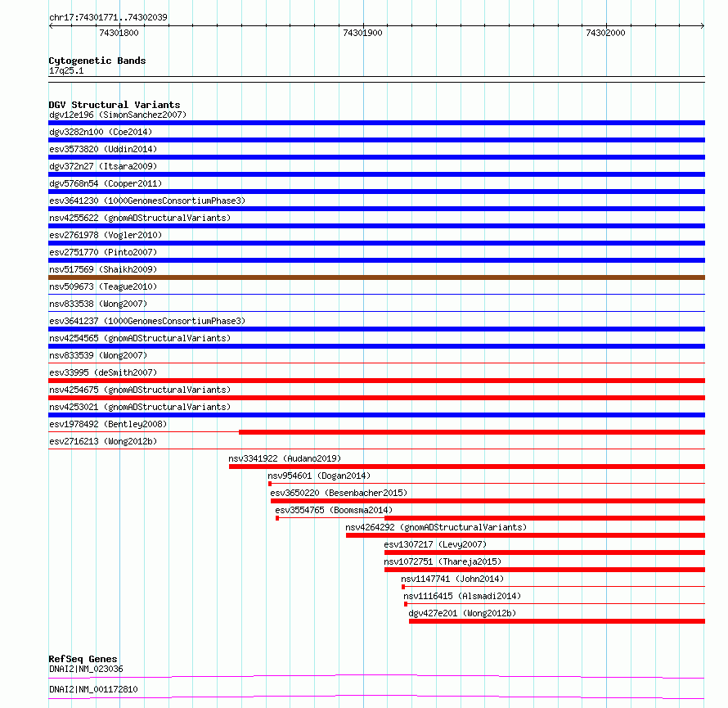Image resolution: width=728 pixels, height=708 pixels.
Task: Click DNAI2|NM_023036 RefSeq gene label
Action: (86, 669)
